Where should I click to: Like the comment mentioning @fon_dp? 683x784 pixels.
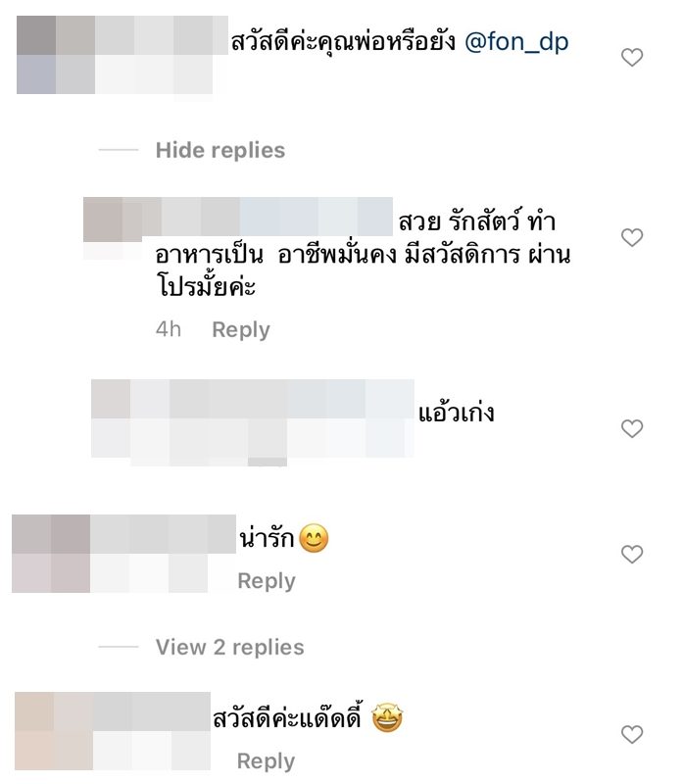pos(632,58)
